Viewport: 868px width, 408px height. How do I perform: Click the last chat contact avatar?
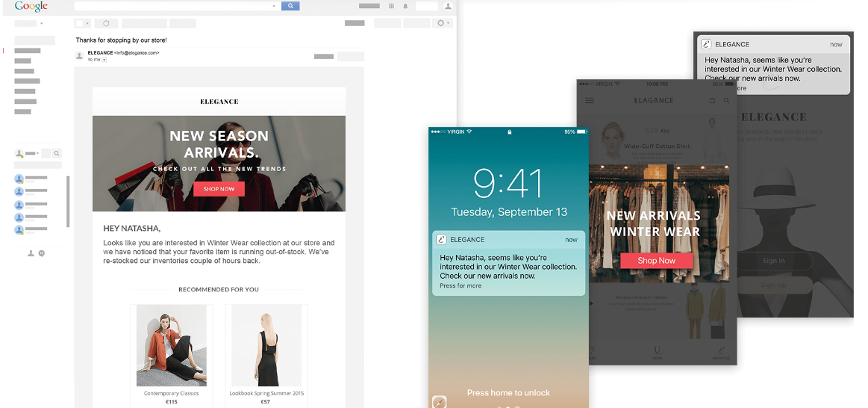click(19, 229)
